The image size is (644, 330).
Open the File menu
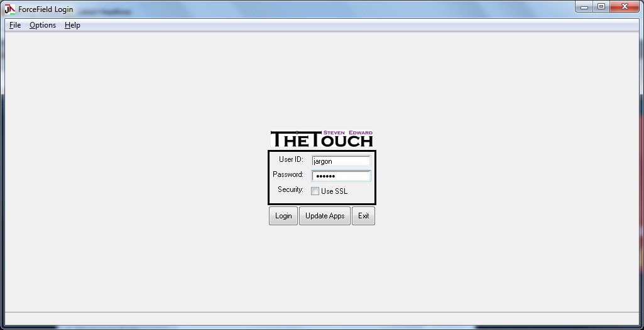15,25
